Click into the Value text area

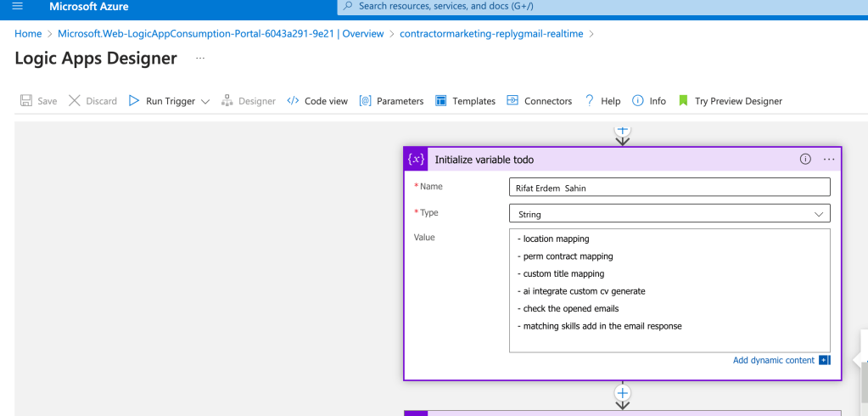(669, 290)
